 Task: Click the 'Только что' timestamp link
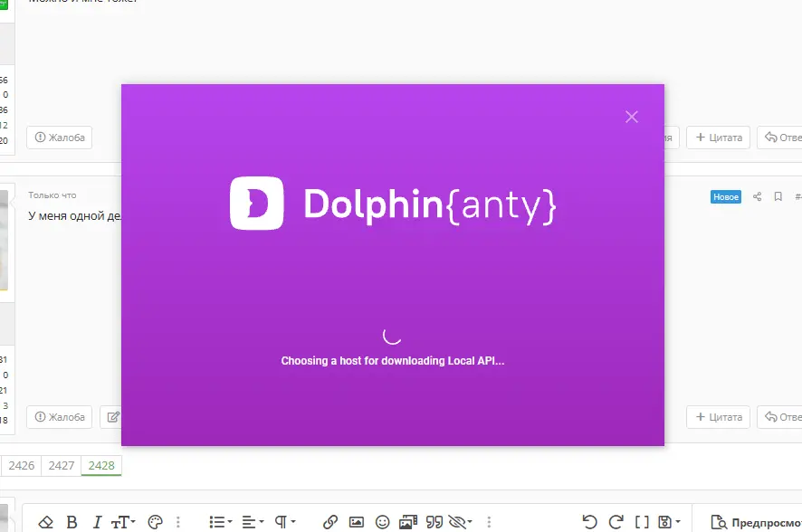pos(53,195)
